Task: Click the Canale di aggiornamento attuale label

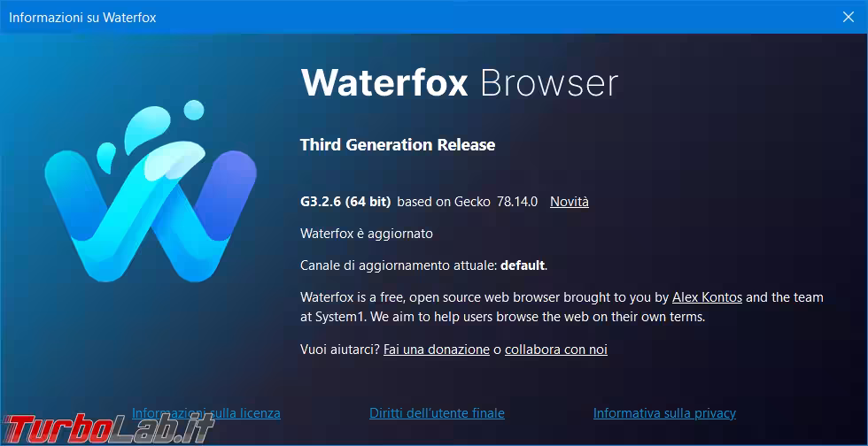Action: (x=399, y=265)
